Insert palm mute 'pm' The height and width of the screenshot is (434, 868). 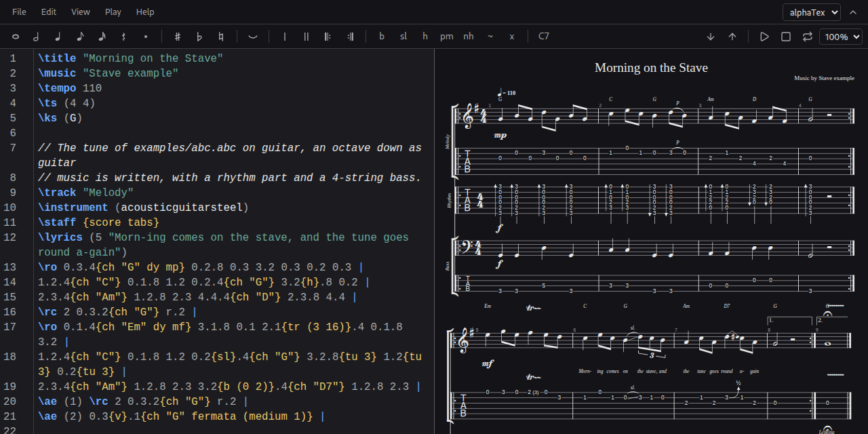tap(447, 37)
